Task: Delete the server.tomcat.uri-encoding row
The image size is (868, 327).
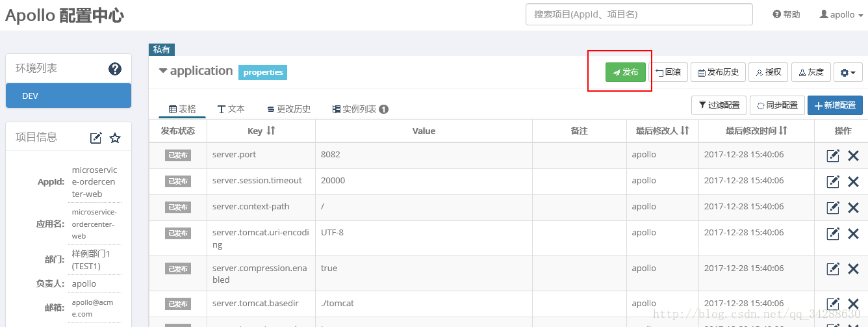Action: click(853, 233)
